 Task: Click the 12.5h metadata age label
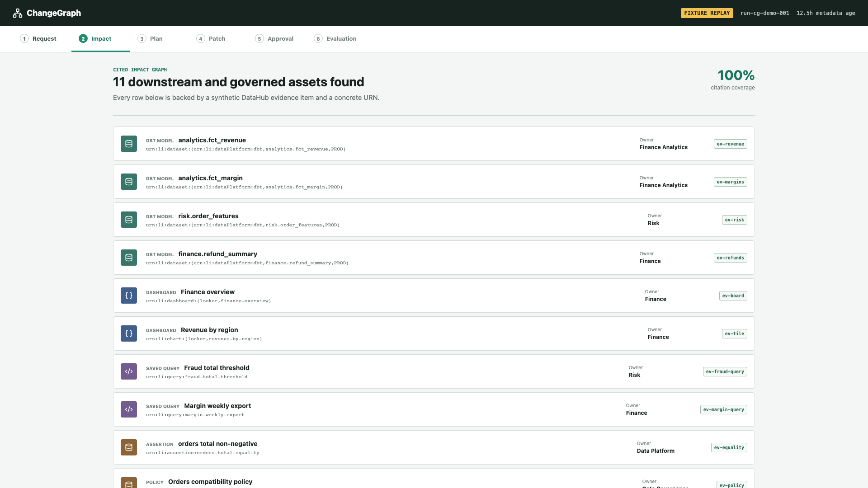[x=826, y=13]
